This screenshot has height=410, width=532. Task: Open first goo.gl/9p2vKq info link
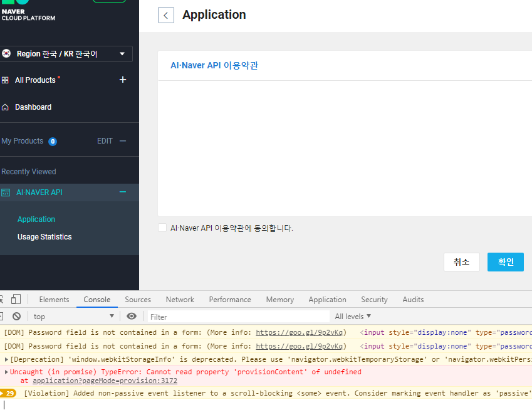(299, 332)
